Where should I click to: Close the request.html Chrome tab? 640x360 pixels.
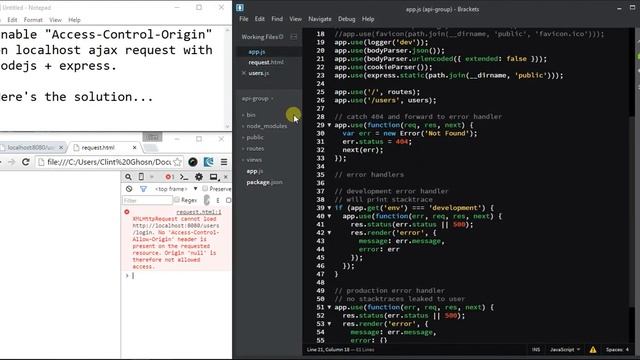point(134,147)
